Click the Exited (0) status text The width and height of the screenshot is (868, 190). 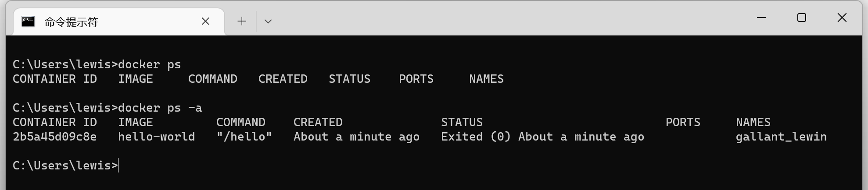[x=476, y=137]
